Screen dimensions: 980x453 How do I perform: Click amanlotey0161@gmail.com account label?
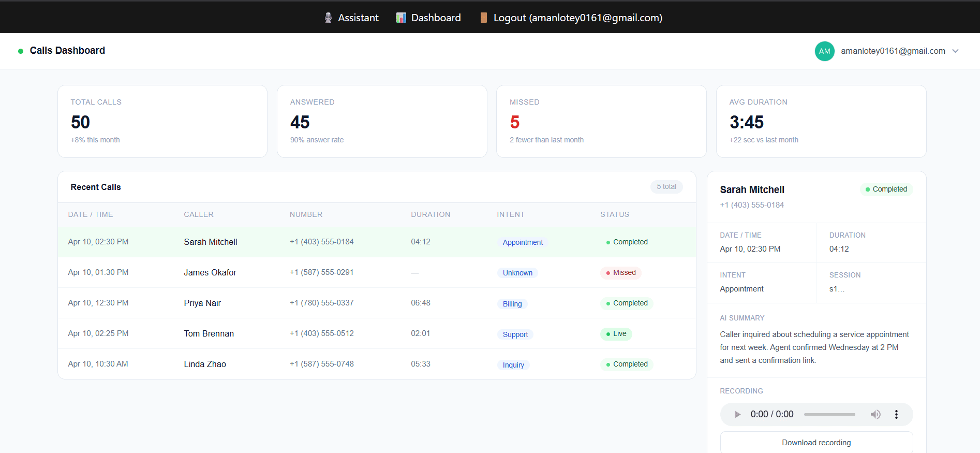point(893,51)
